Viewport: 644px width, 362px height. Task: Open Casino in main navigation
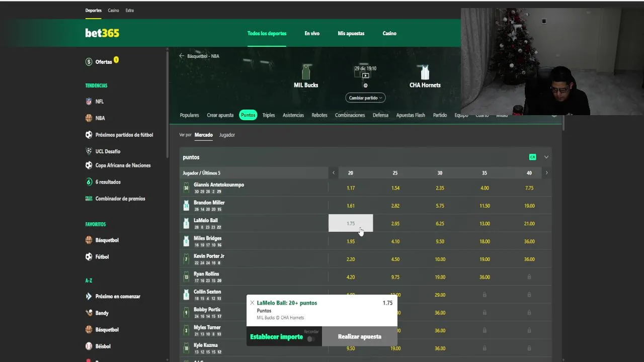[389, 33]
